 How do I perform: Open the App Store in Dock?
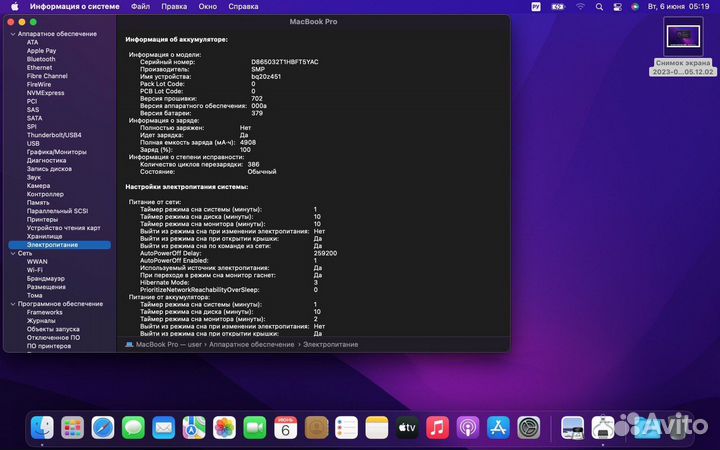[x=498, y=428]
